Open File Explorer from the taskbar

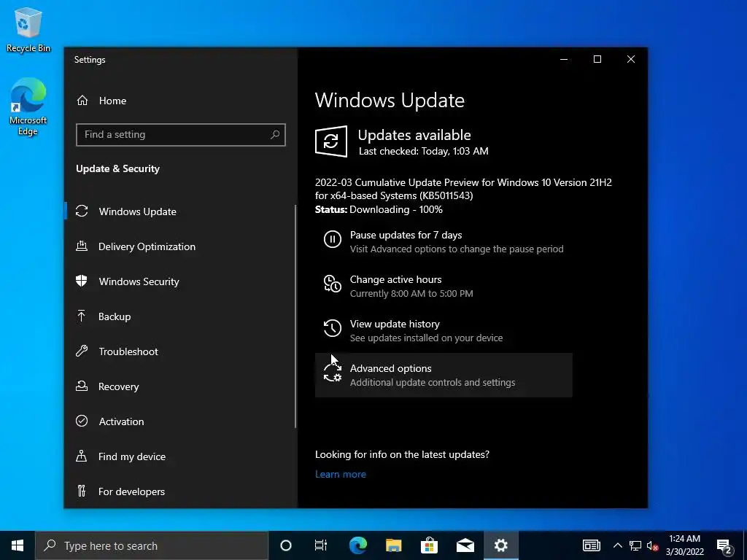393,545
